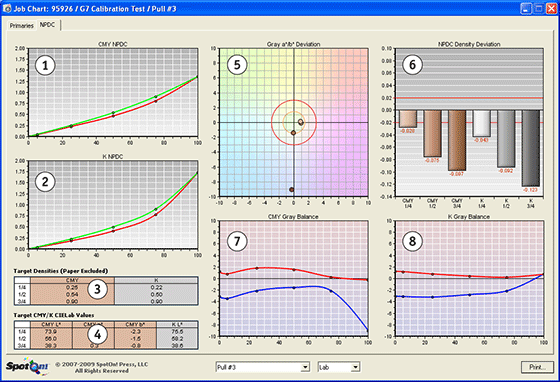The image size is (560, 382).
Task: Click the CMY 3/4 density deviation bar
Action: [457, 140]
